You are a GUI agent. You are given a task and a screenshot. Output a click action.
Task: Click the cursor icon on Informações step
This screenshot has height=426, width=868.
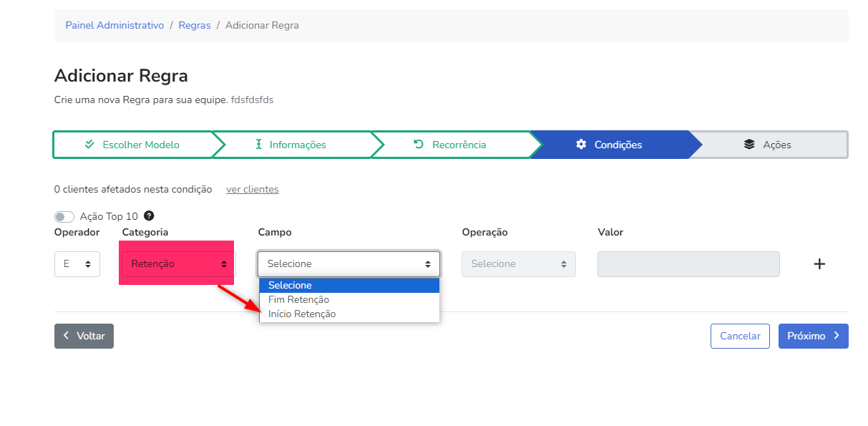pyautogui.click(x=259, y=145)
